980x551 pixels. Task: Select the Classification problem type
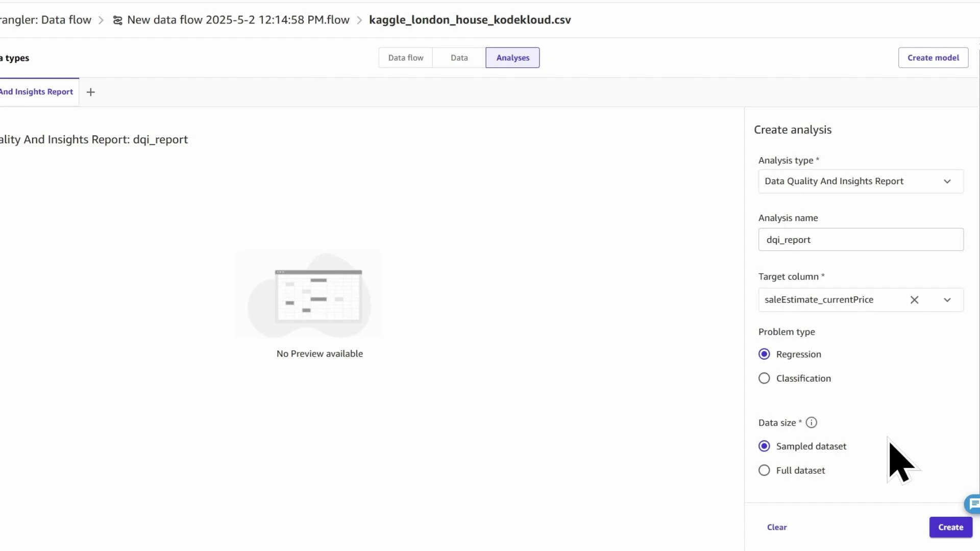click(764, 378)
